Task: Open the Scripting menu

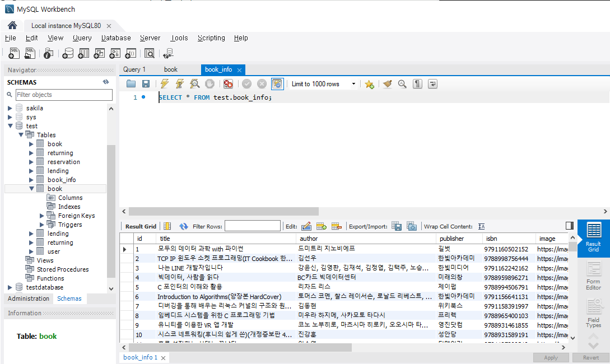Action: (x=211, y=38)
